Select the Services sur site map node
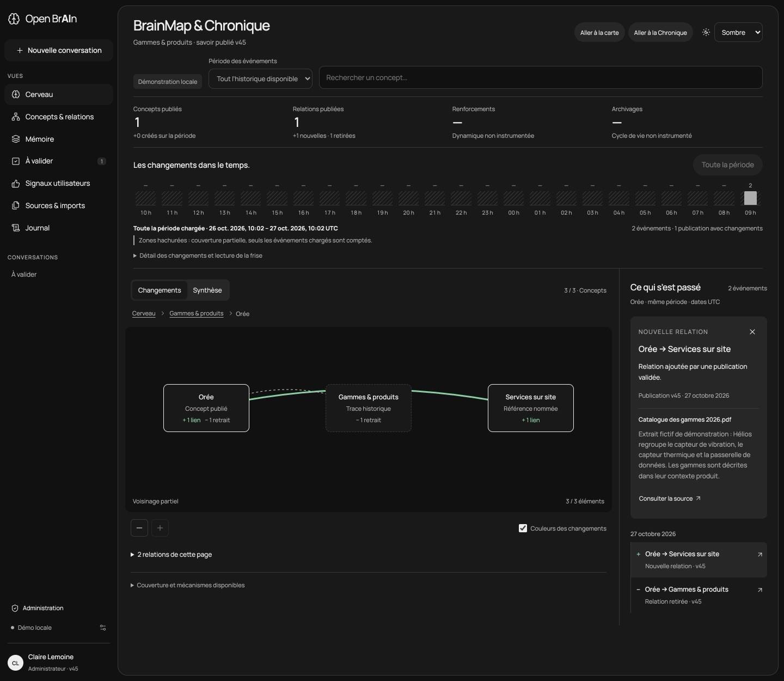The image size is (784, 681). coord(531,408)
